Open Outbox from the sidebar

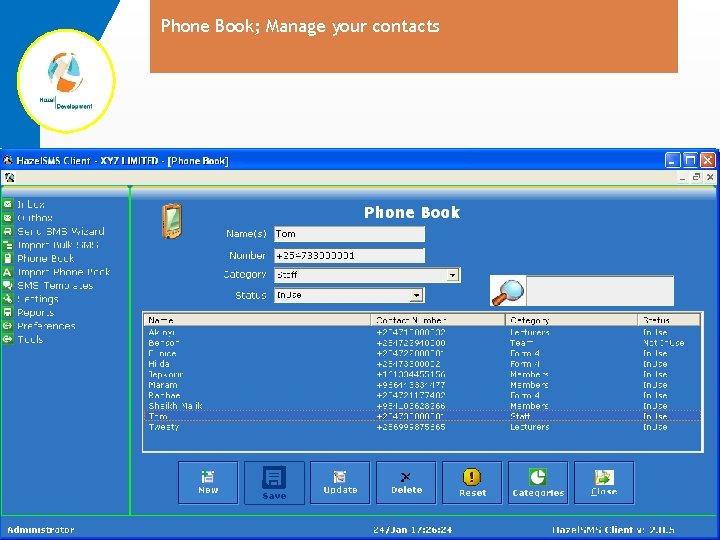click(35, 218)
